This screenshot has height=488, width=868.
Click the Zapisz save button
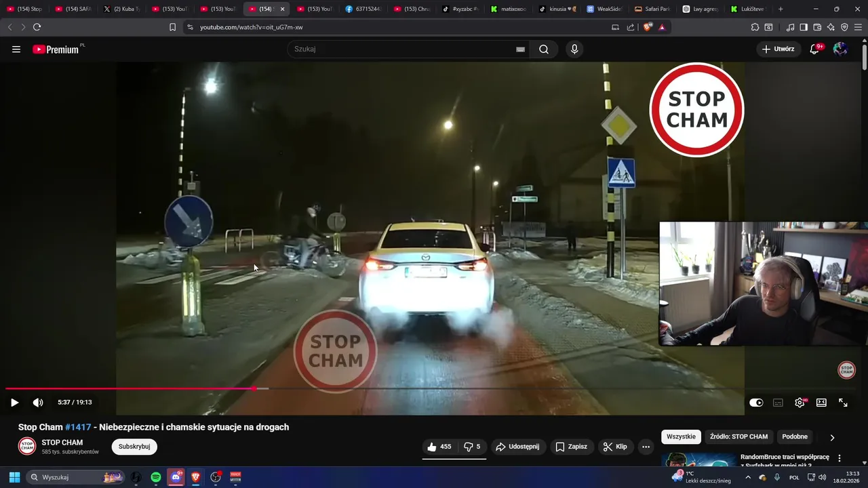pyautogui.click(x=572, y=447)
